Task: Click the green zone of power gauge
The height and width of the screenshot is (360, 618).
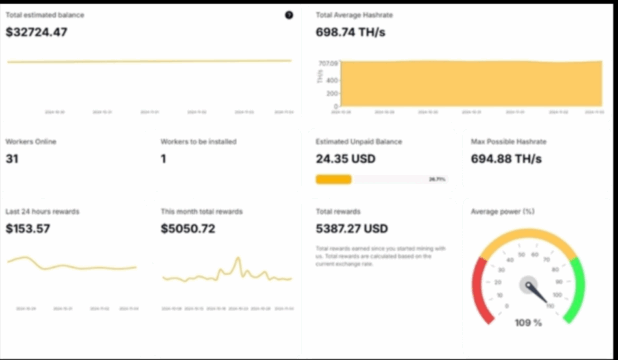Action: 576,289
